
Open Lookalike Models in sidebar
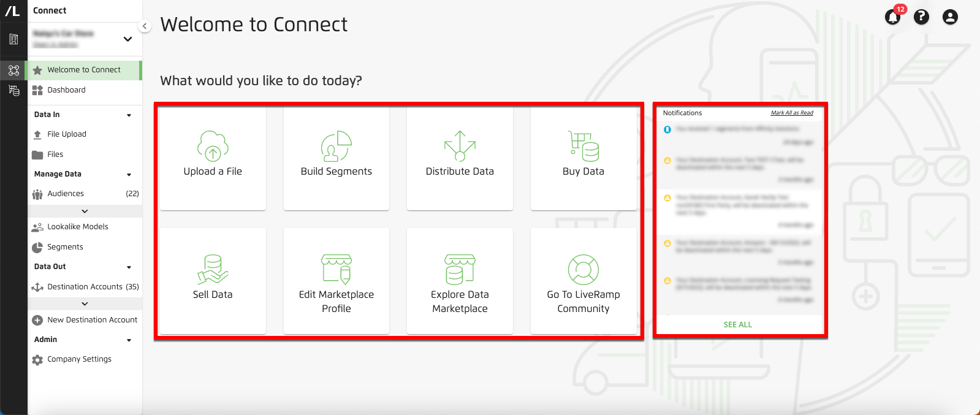(x=85, y=227)
